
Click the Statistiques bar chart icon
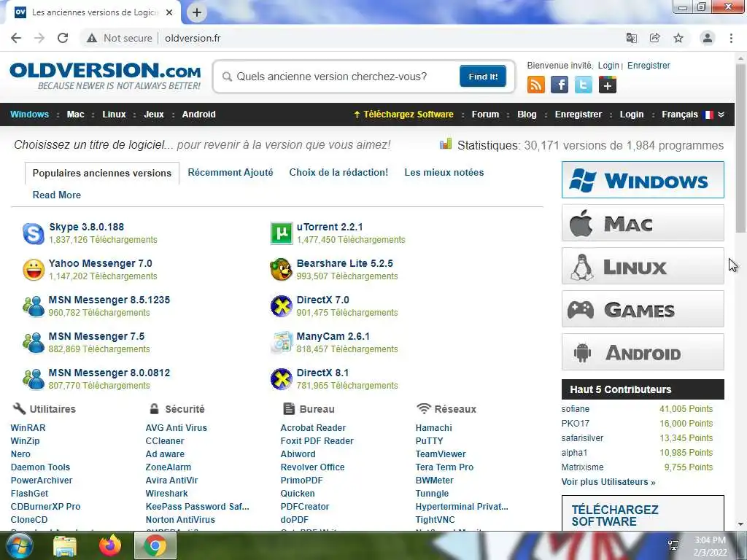click(446, 144)
